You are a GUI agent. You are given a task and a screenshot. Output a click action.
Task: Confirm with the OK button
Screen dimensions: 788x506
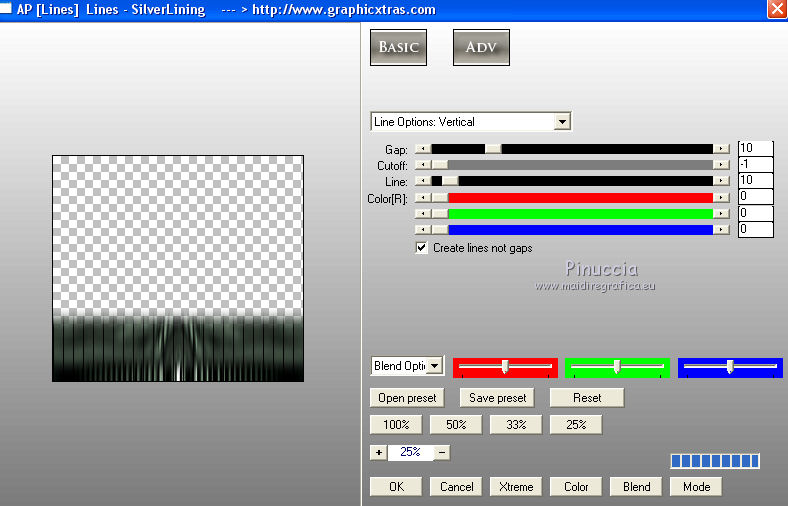(x=396, y=486)
